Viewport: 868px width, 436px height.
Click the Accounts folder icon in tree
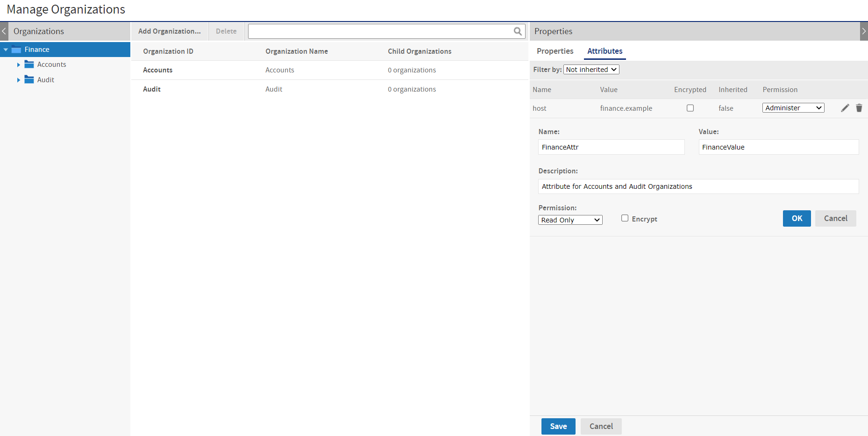[29, 64]
